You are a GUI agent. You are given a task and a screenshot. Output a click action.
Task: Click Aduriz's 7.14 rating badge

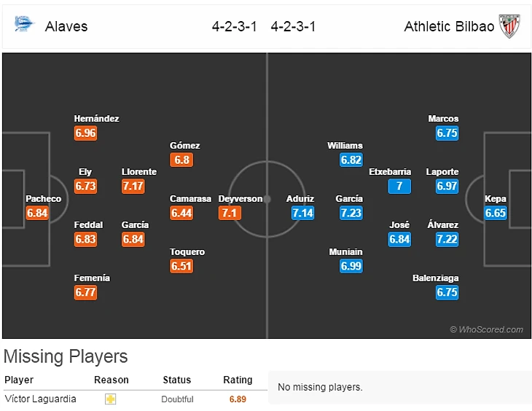tap(302, 213)
